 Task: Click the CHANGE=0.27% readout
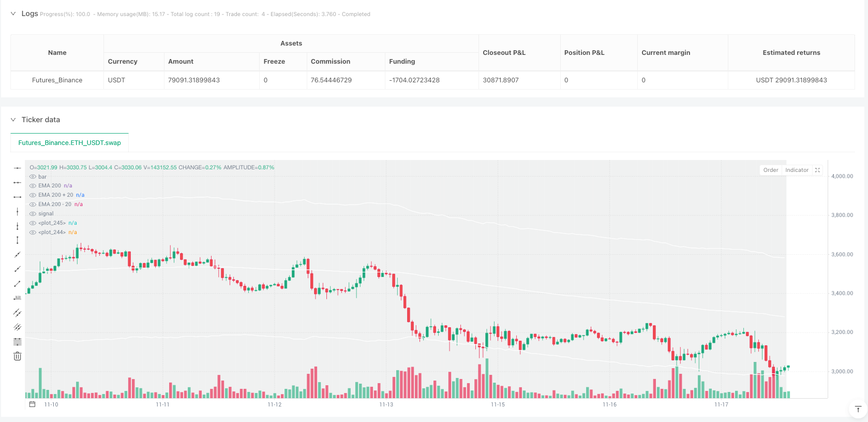pos(200,168)
